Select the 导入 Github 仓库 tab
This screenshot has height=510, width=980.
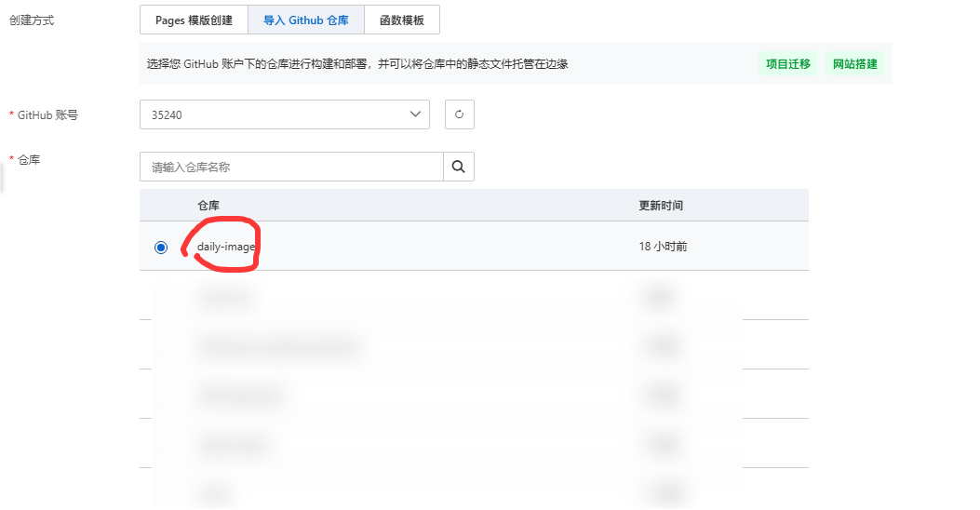(305, 20)
